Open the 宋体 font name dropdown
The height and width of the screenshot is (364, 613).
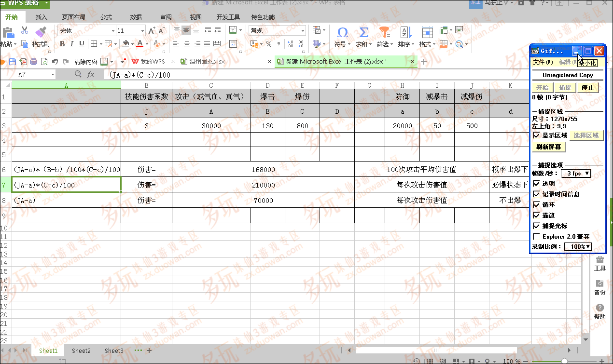point(113,31)
